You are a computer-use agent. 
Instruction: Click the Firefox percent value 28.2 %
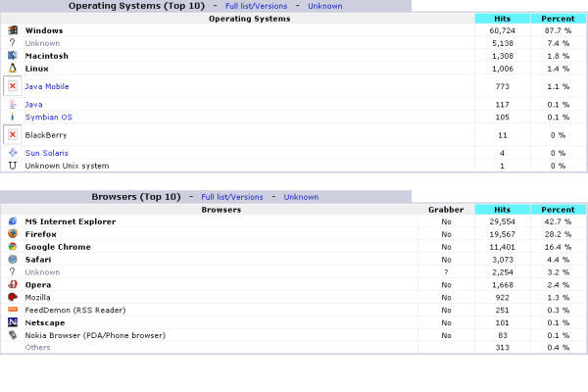click(x=558, y=234)
